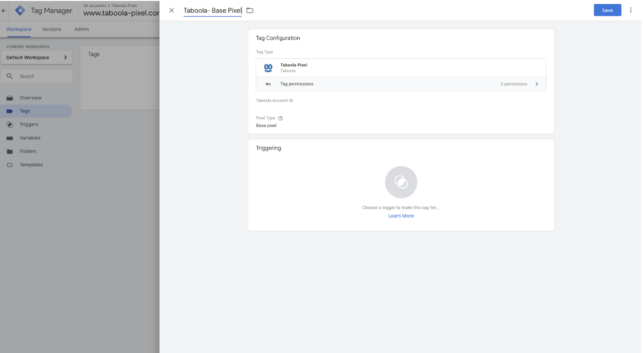Switch to the Workspace tab
This screenshot has width=644, height=353.
[x=19, y=29]
